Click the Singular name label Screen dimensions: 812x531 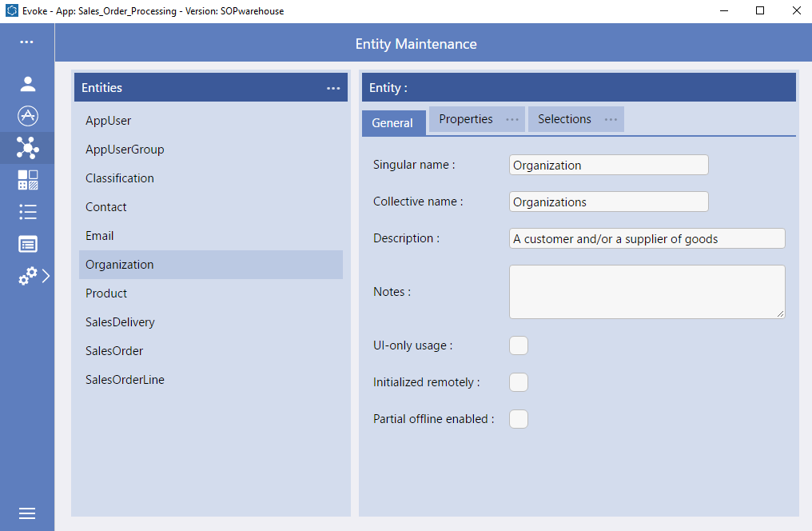(414, 165)
